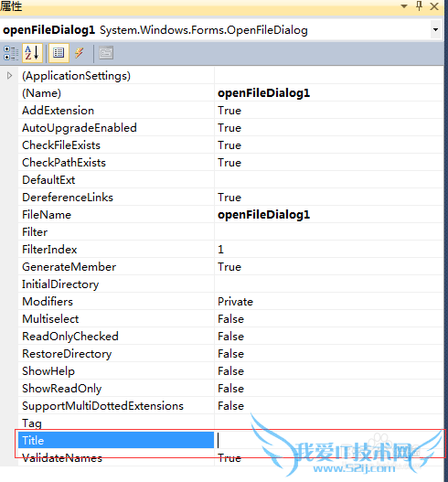This screenshot has height=482, width=448.
Task: Sort properties alphabetically
Action: [32, 53]
